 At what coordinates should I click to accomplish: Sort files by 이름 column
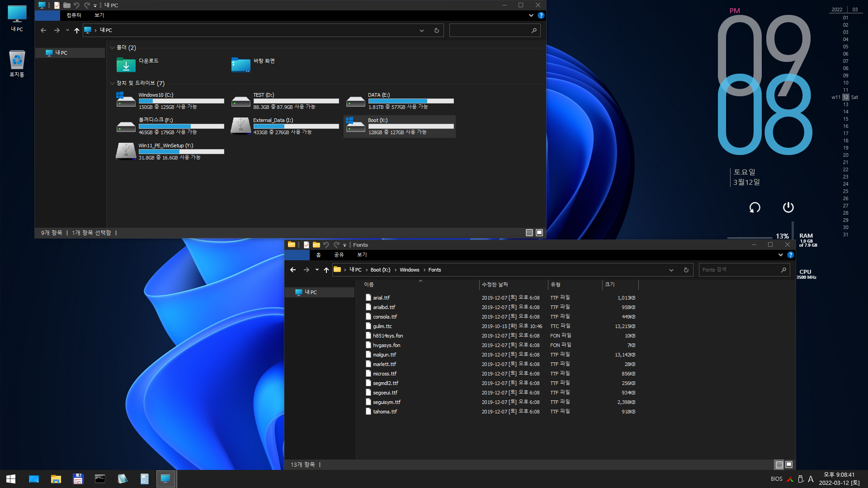(x=420, y=284)
